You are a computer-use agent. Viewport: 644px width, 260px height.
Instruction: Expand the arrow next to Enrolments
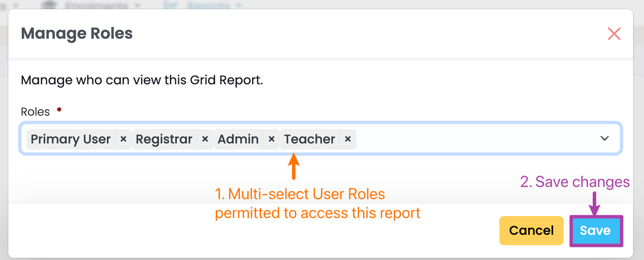(137, 5)
